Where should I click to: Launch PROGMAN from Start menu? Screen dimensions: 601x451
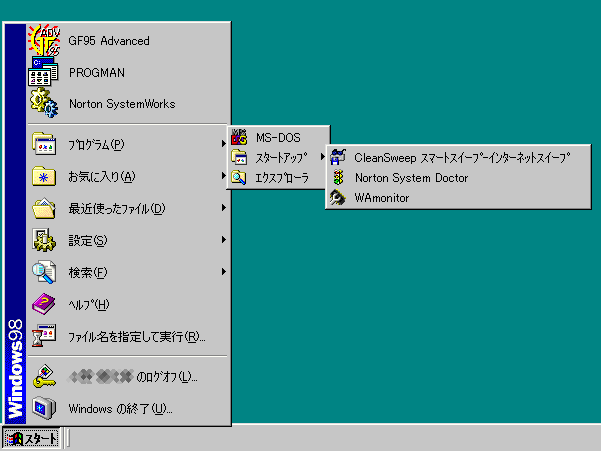tap(128, 72)
